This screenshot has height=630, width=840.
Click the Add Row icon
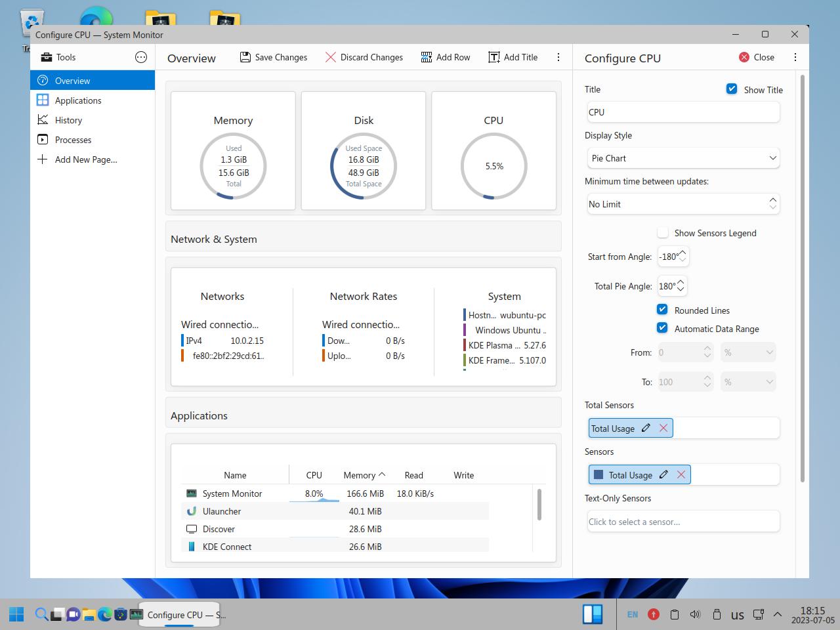tap(427, 57)
